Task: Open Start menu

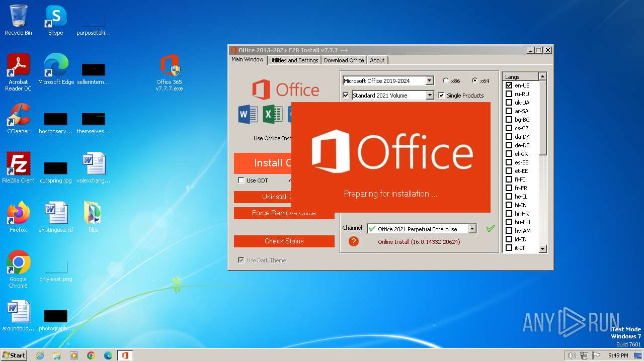Action: (x=14, y=355)
